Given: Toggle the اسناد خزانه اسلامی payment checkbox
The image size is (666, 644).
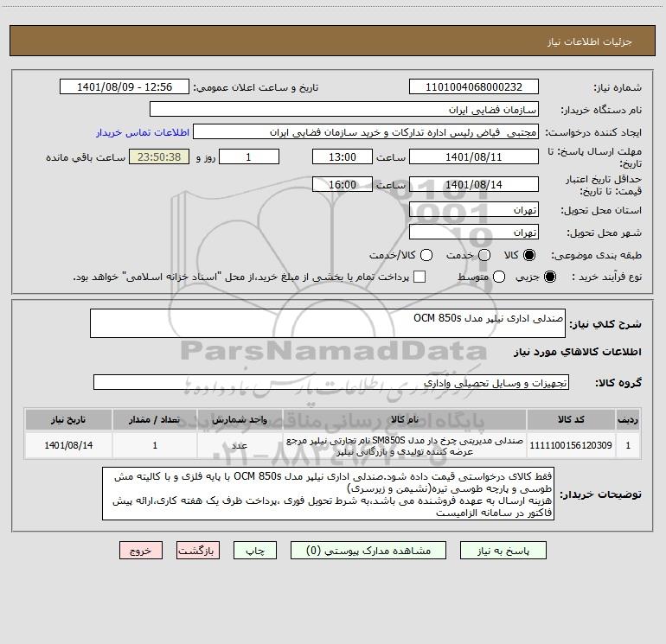Looking at the screenshot, I should click(x=419, y=277).
